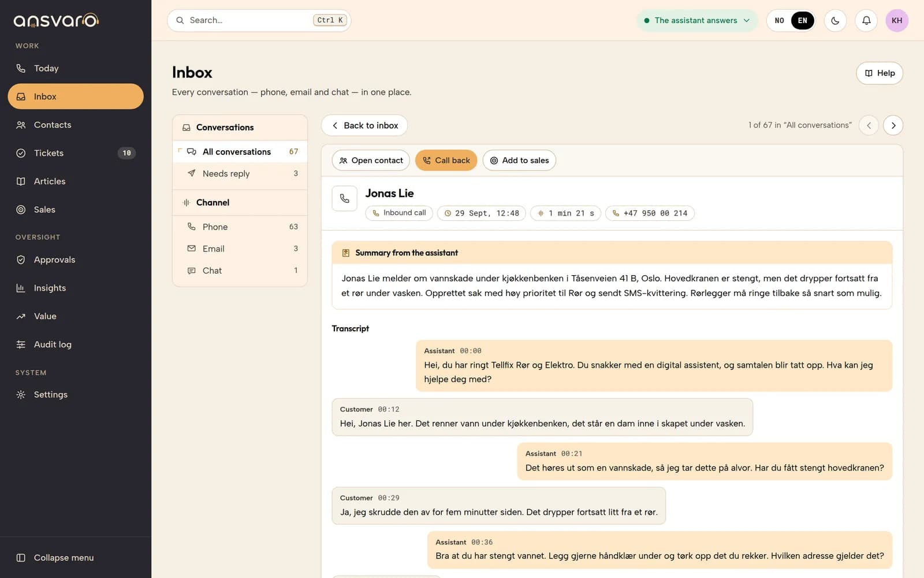Open the Value page
This screenshot has width=924, height=578.
click(76, 316)
